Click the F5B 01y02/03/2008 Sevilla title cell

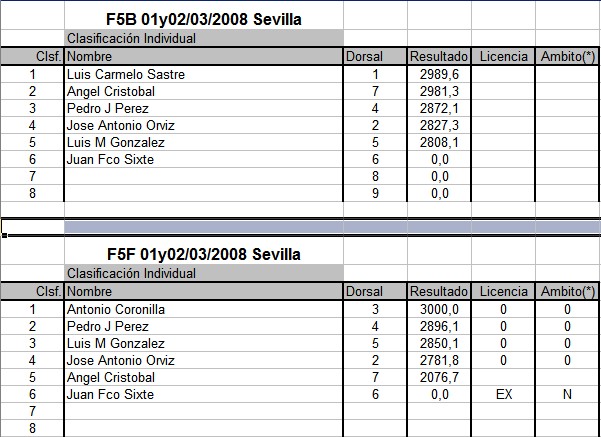(x=204, y=19)
